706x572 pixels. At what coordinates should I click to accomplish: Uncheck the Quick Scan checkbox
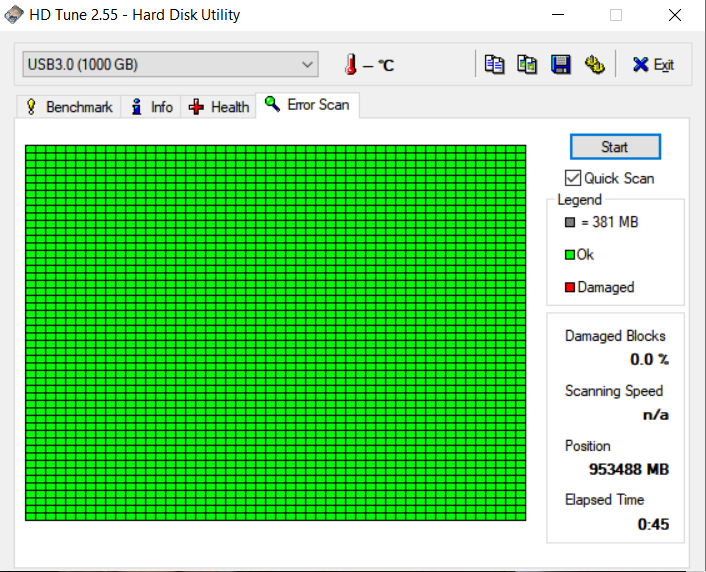pos(572,178)
